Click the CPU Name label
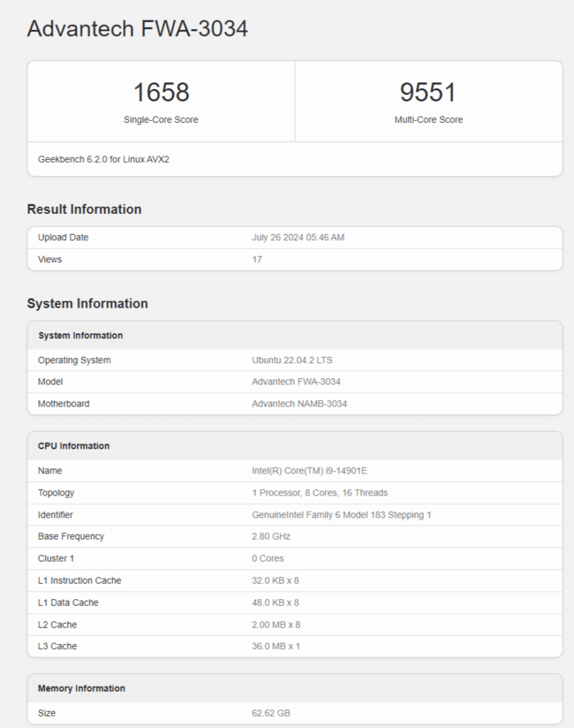 click(50, 471)
